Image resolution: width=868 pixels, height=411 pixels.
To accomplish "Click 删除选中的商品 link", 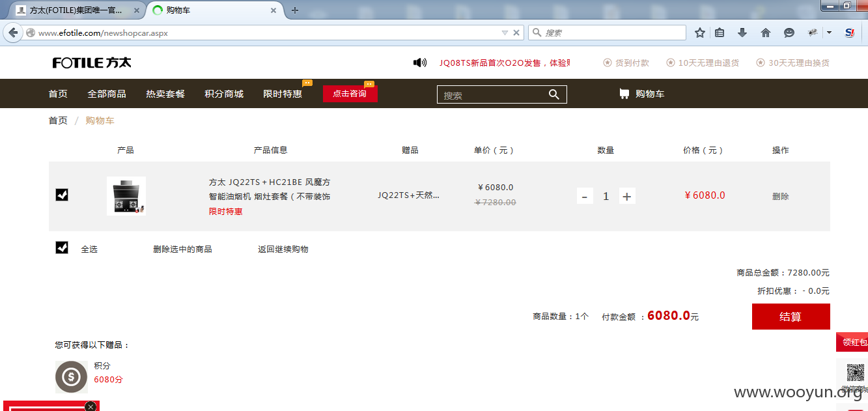I will [182, 249].
